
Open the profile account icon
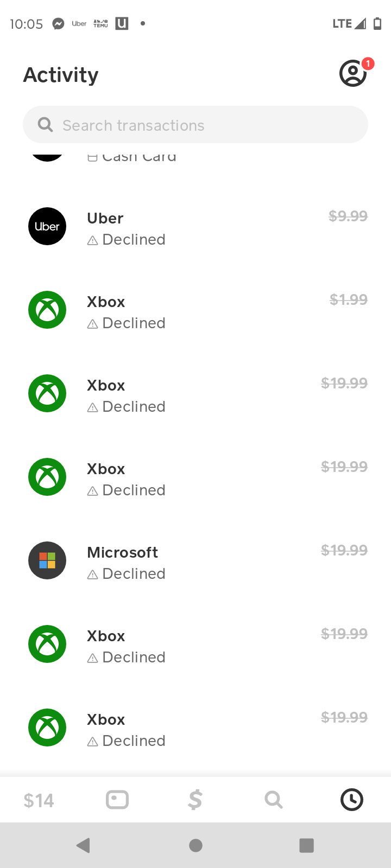tap(353, 74)
